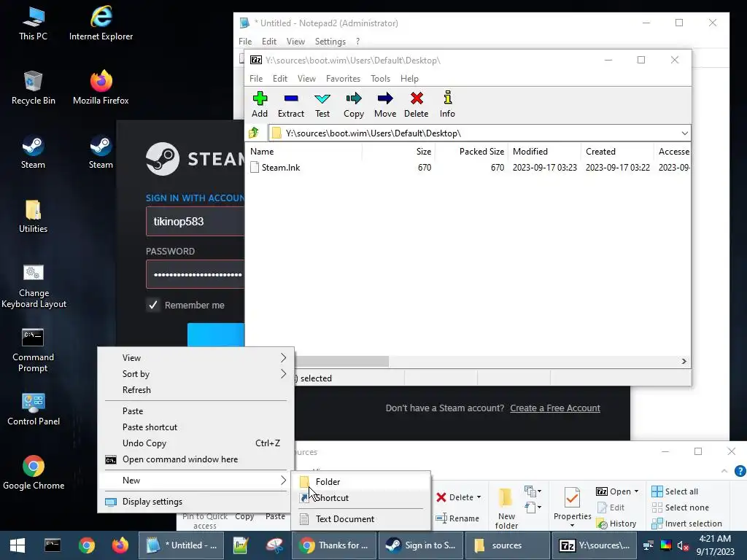This screenshot has width=747, height=560.
Task: Click History in Explorer ribbon
Action: click(616, 524)
